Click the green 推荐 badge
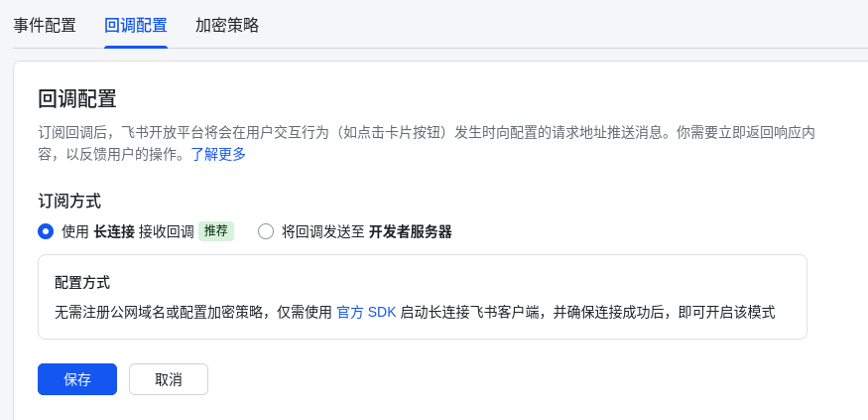Viewport: 868px width, 420px height. [x=215, y=231]
